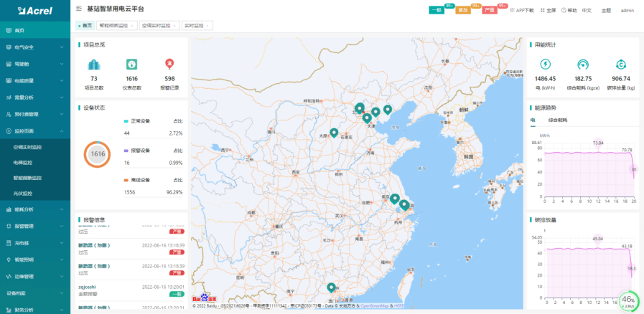Close the 实时监控 page tab

click(208, 25)
